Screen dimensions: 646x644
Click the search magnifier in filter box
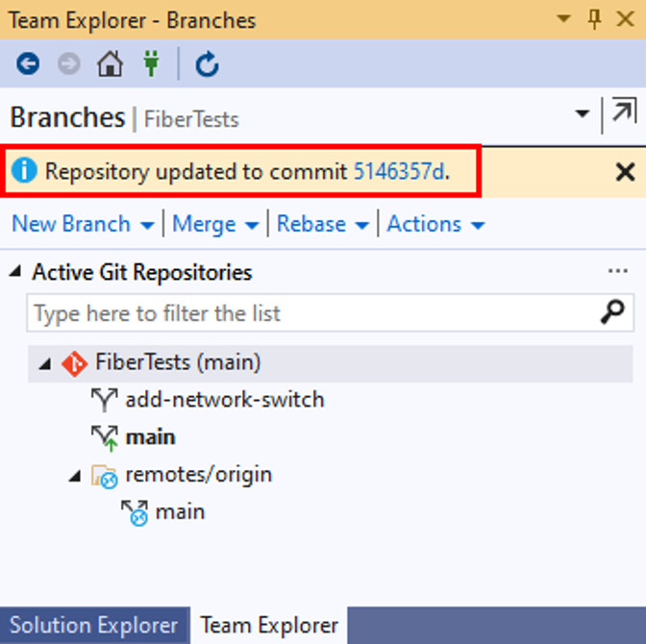(611, 311)
